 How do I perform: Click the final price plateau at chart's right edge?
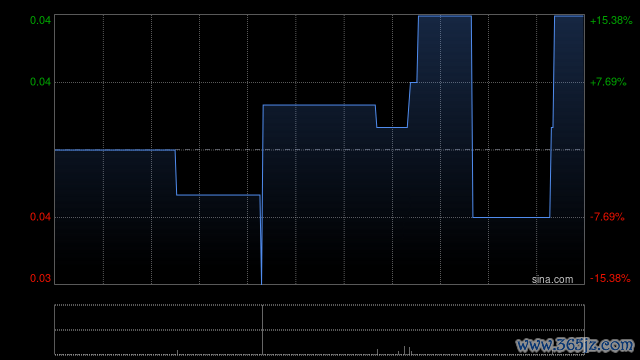569,16
